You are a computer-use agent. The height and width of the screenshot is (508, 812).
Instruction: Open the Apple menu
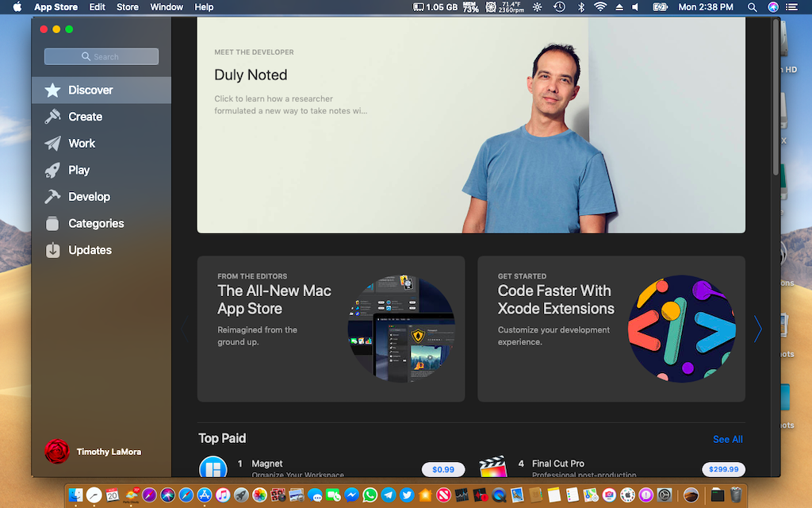[x=17, y=7]
